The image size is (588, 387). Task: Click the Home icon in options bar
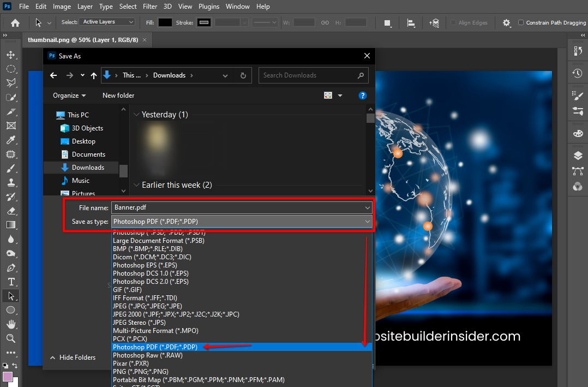point(15,22)
